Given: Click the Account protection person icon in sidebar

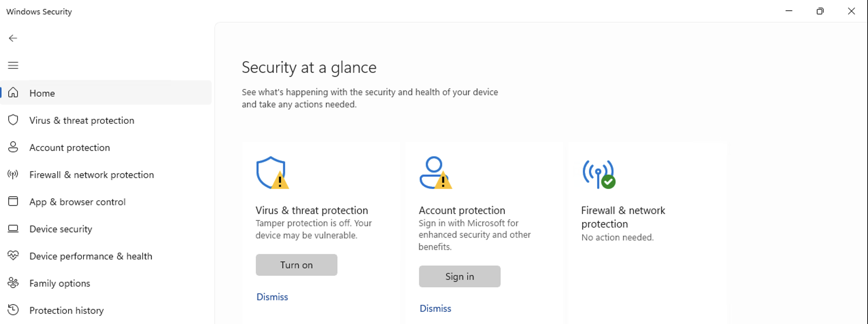Looking at the screenshot, I should click(13, 147).
